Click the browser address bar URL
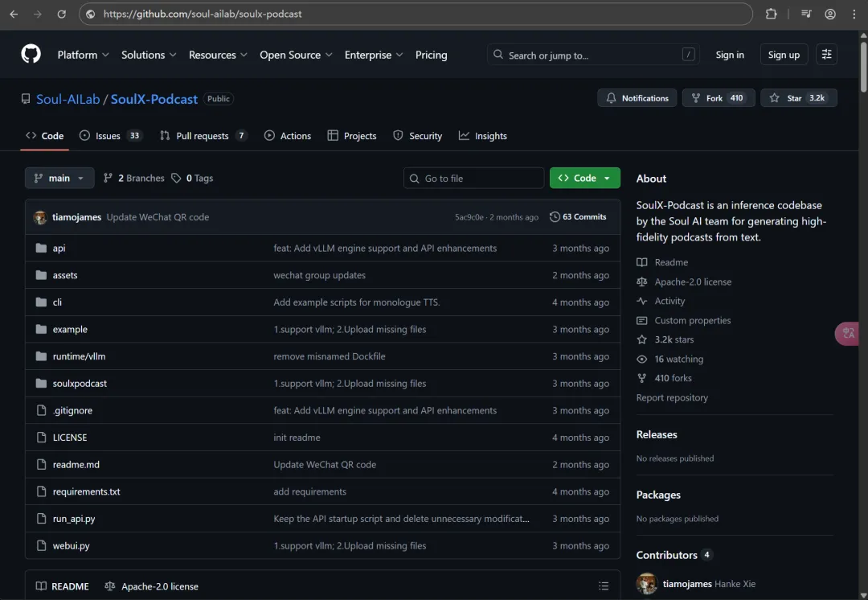 (x=203, y=14)
